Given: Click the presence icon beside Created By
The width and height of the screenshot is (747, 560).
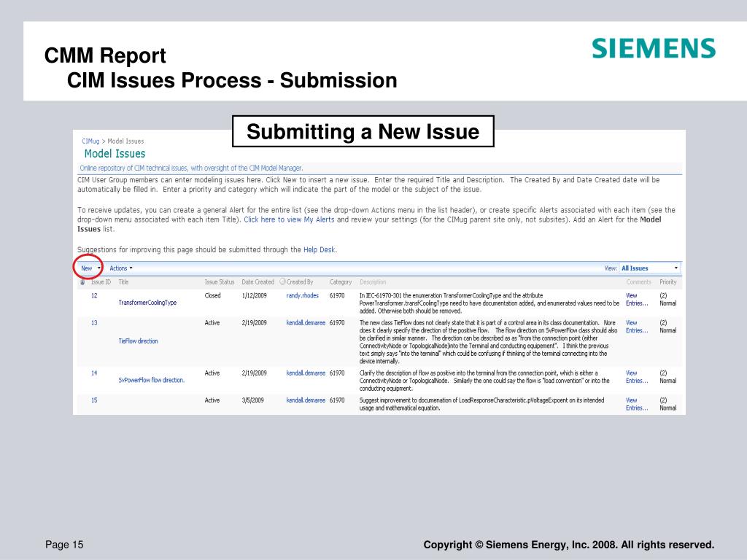Looking at the screenshot, I should click(x=282, y=281).
